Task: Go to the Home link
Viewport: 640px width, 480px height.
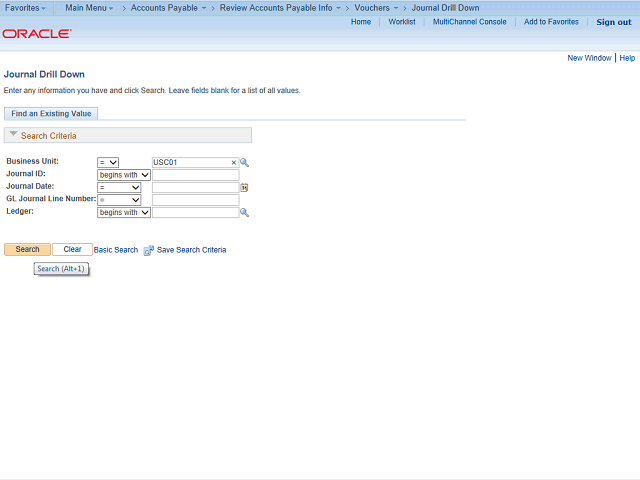Action: click(x=361, y=22)
